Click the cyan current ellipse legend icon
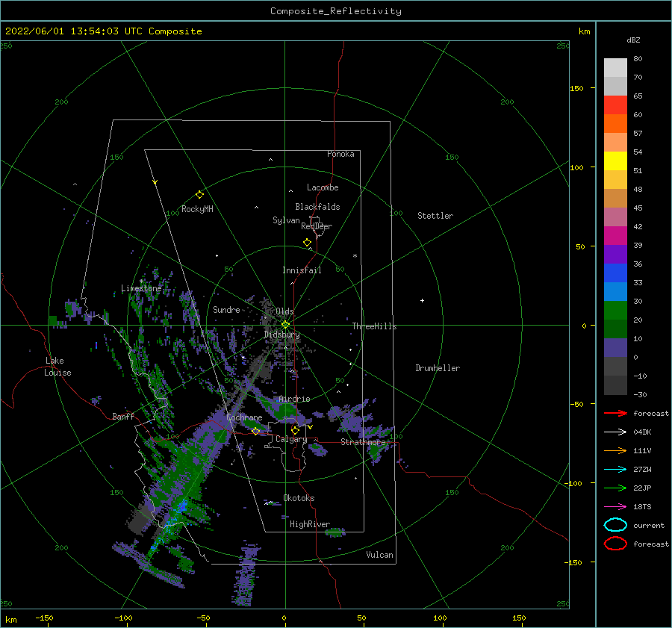 615,525
